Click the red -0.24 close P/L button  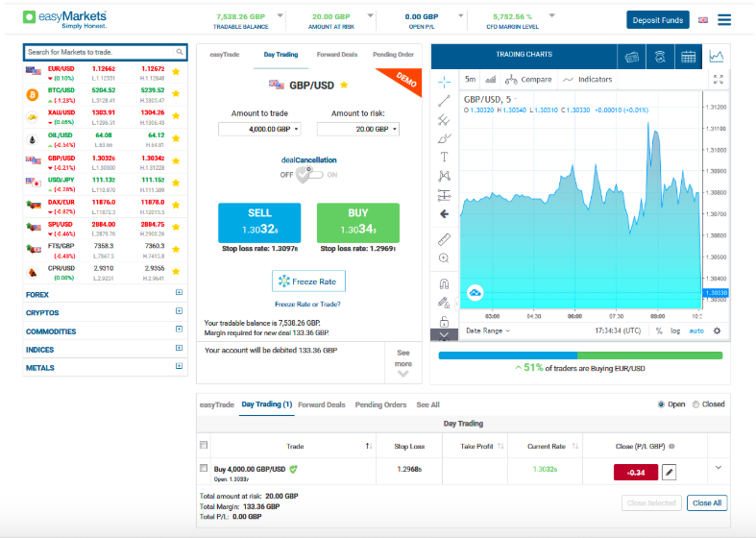[x=636, y=473]
